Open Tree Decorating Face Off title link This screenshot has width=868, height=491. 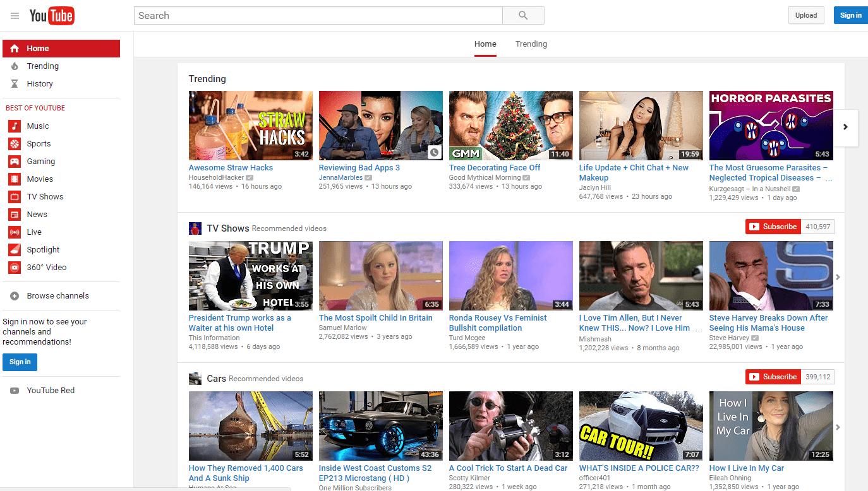(x=495, y=168)
